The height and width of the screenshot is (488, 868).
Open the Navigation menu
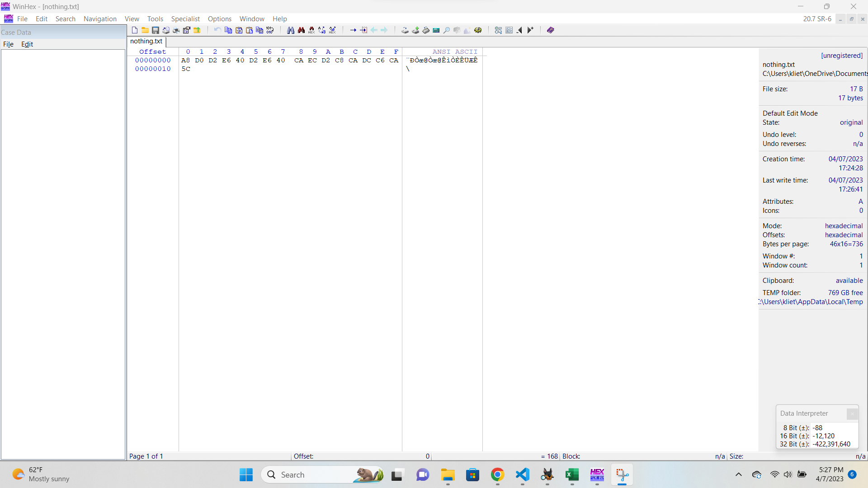[100, 19]
